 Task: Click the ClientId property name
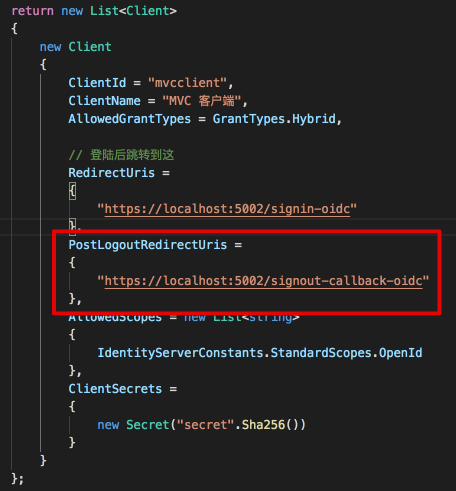(x=97, y=83)
